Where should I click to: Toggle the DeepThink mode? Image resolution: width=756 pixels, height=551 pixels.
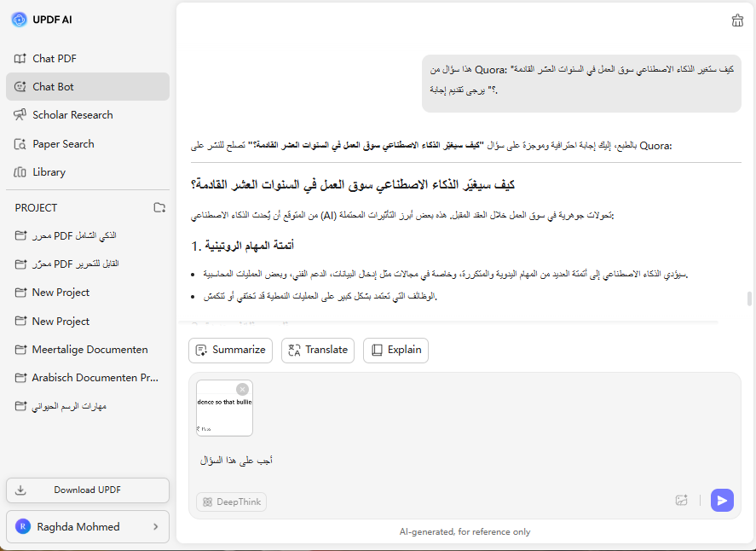pos(232,502)
